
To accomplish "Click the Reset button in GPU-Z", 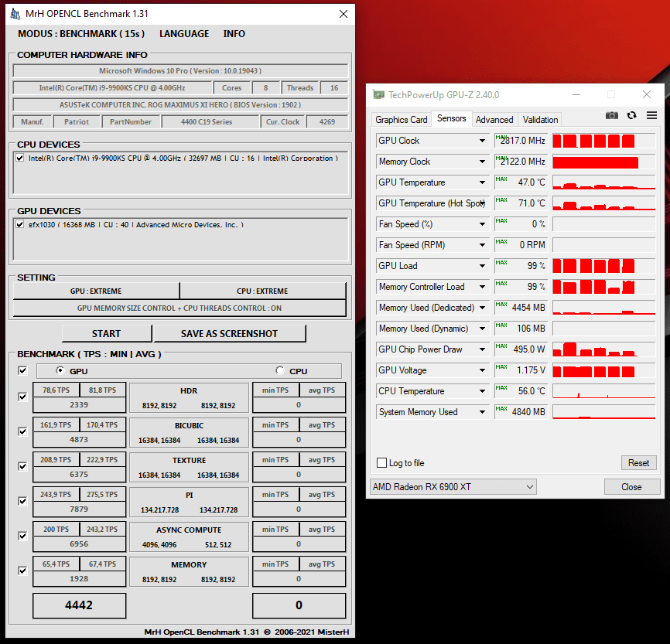I will click(638, 463).
